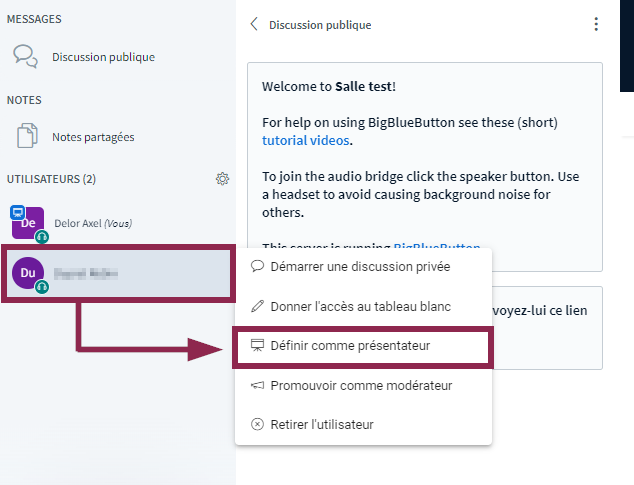Click the private chat bubble icon in menu
Screen dimensions: 634x485
(x=258, y=267)
